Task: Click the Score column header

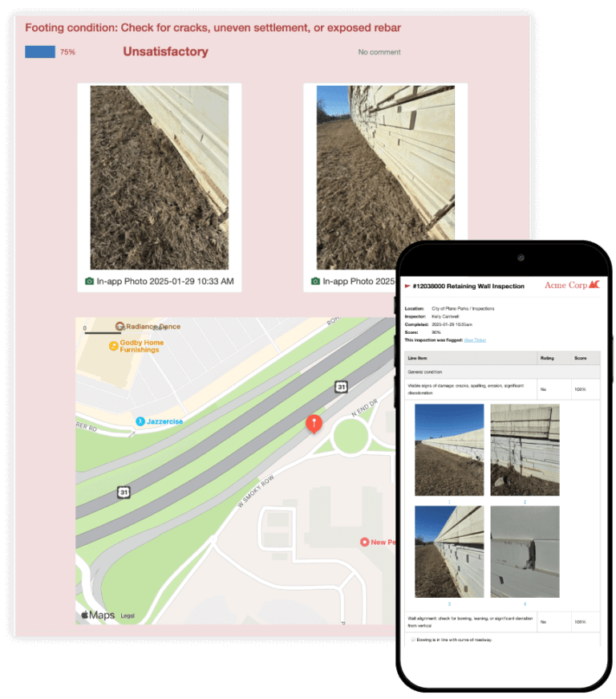Action: coord(579,358)
